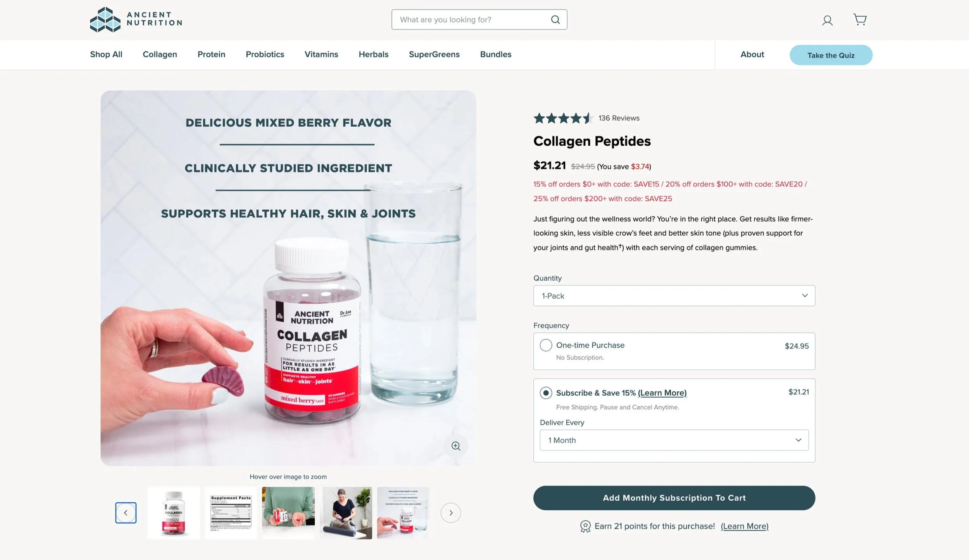Image resolution: width=969 pixels, height=560 pixels.
Task: Expand the 1-Pack quantity dropdown
Action: click(674, 296)
